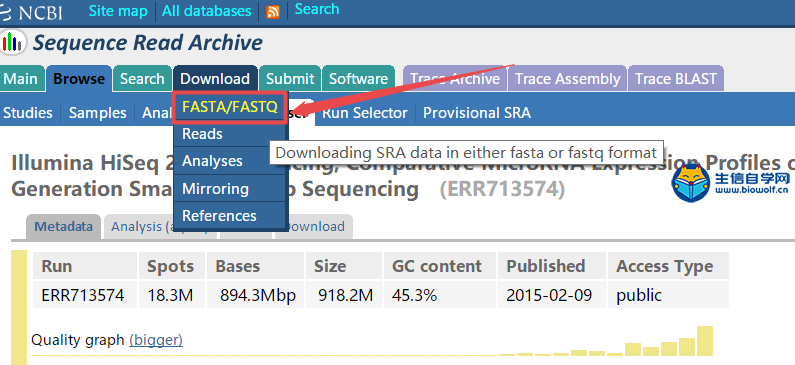Open Studies in the Browse submenu
The height and width of the screenshot is (365, 795).
(x=28, y=113)
